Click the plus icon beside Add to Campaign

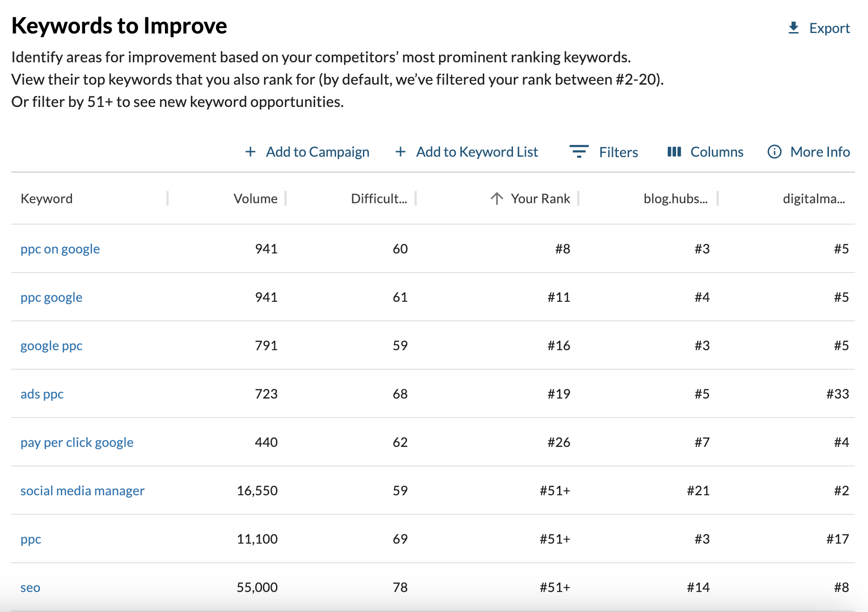(x=251, y=152)
